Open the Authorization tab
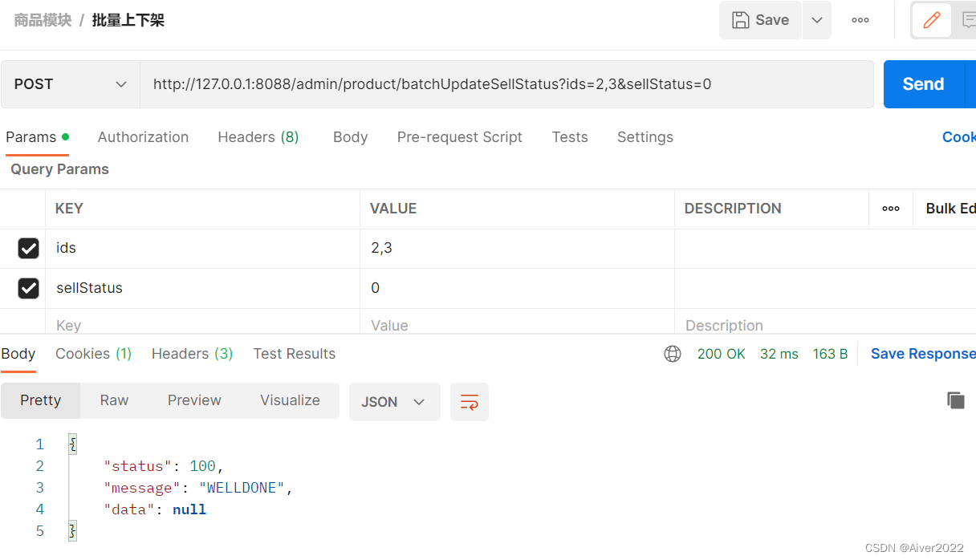The image size is (976, 560). (x=143, y=137)
